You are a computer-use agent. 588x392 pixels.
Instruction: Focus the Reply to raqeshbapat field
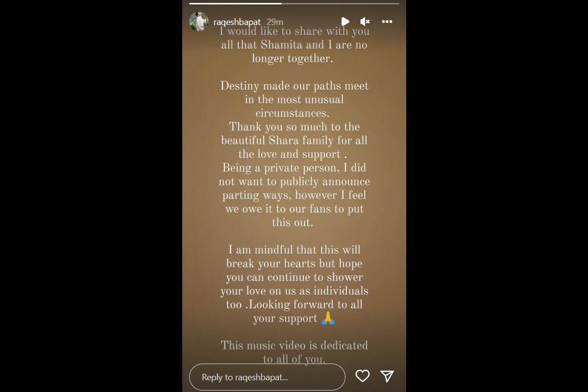pos(267,377)
